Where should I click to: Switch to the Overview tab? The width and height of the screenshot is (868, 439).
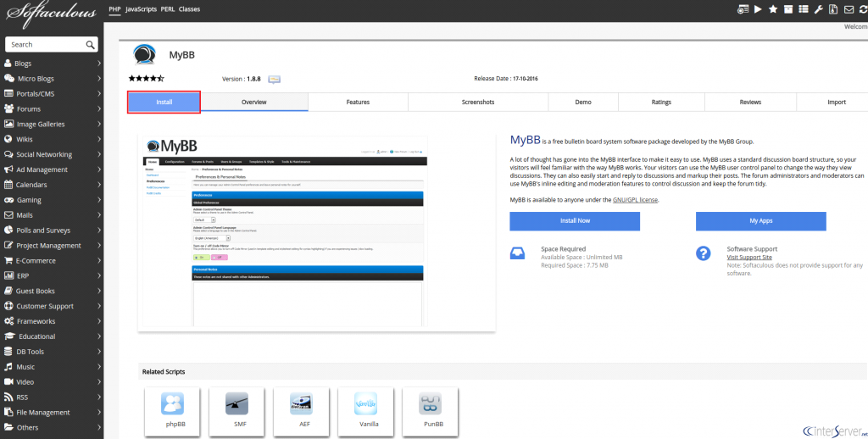click(254, 103)
